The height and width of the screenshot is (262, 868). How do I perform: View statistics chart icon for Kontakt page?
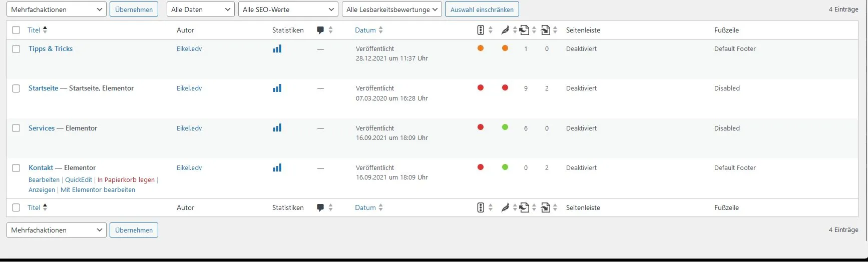pyautogui.click(x=277, y=167)
